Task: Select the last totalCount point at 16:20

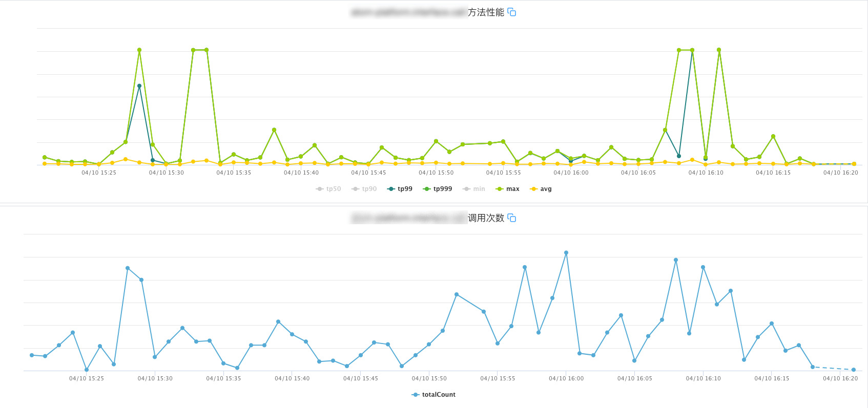Action: pyautogui.click(x=854, y=370)
